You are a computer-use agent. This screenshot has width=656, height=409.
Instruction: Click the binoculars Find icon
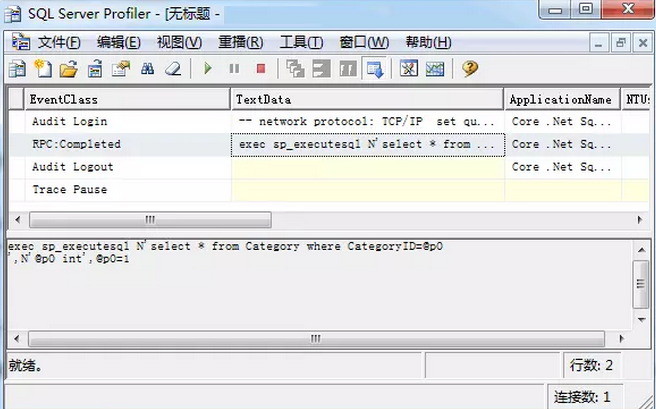pos(147,69)
